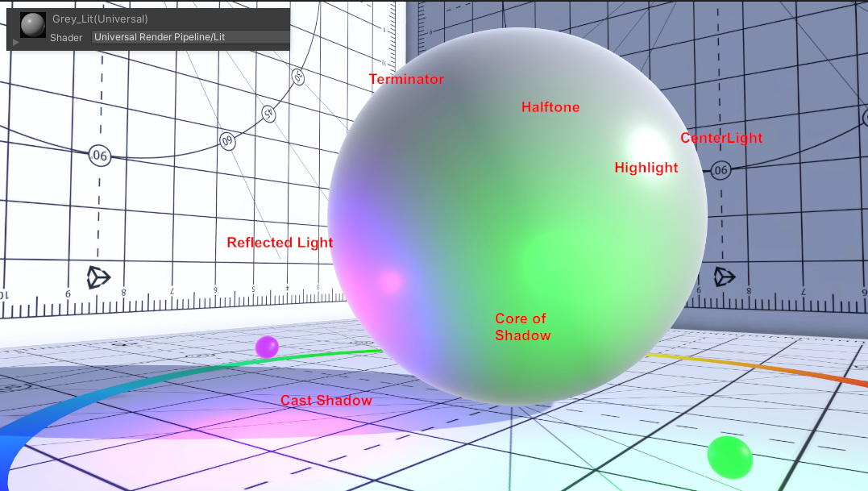The height and width of the screenshot is (491, 868).
Task: Click the circled 60 angle marker
Action: (227, 141)
